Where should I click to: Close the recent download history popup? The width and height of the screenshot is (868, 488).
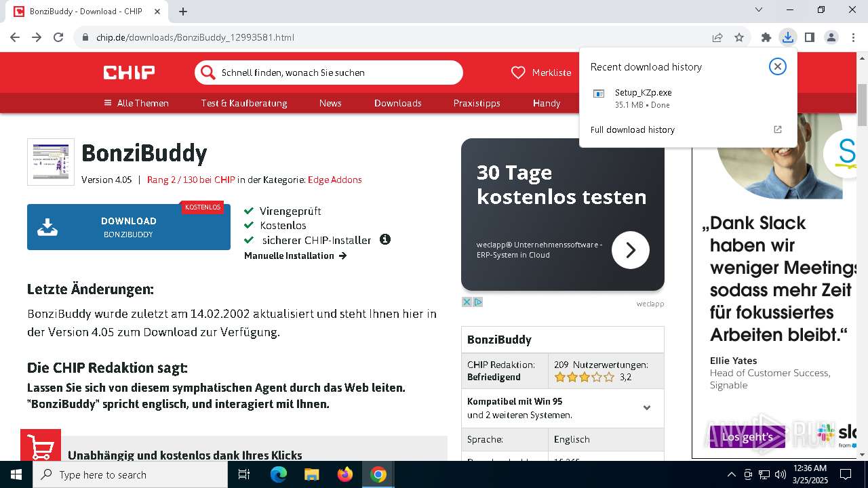(778, 66)
